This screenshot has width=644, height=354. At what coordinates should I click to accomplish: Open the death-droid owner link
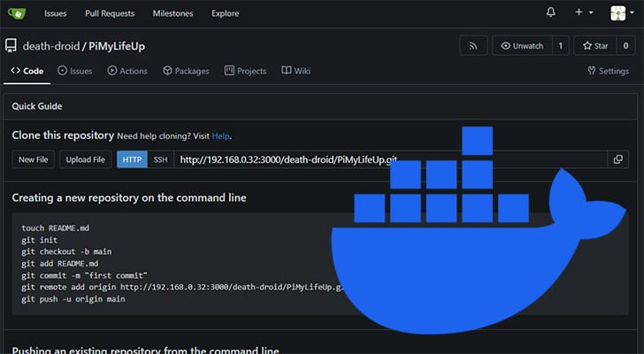pyautogui.click(x=51, y=46)
